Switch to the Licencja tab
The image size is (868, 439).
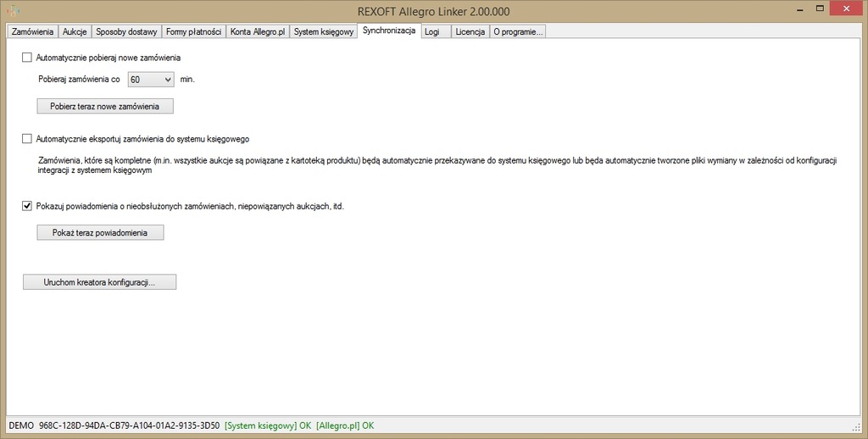tap(470, 31)
